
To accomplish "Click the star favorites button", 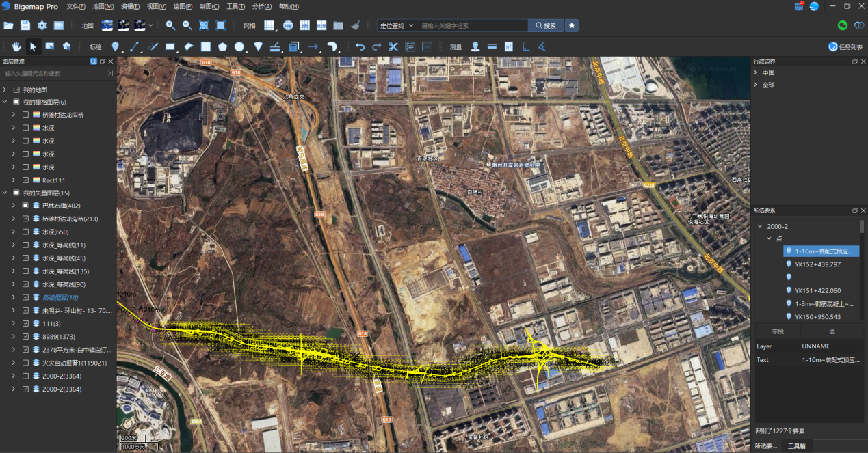I will (x=572, y=25).
